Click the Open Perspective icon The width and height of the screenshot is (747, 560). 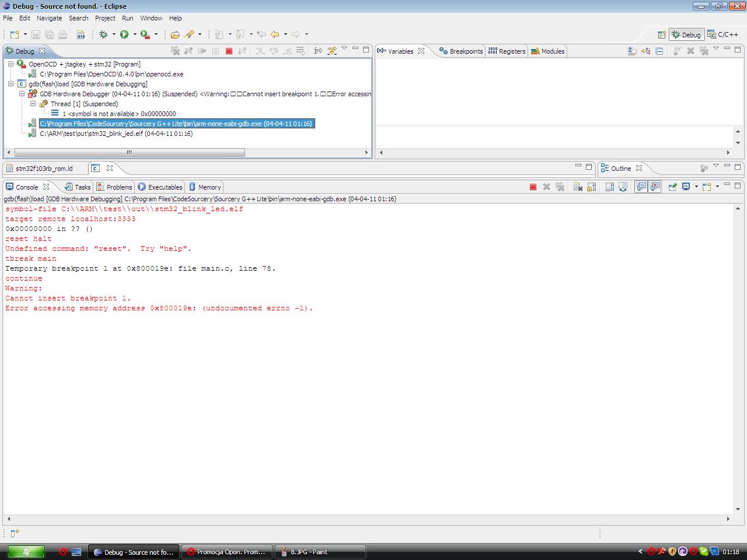click(662, 34)
